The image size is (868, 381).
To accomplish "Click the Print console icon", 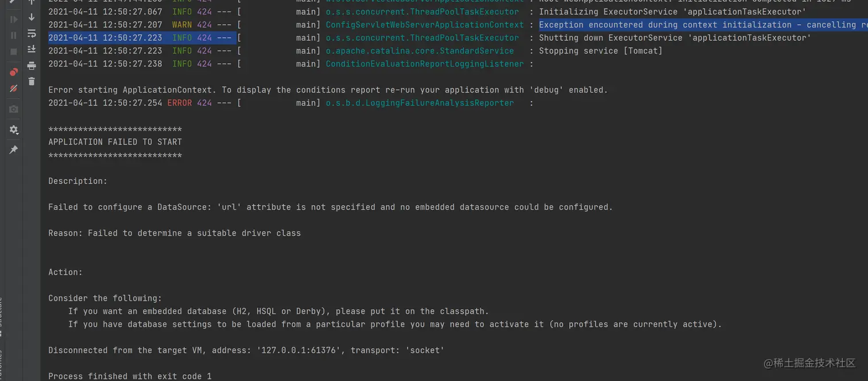I will point(32,66).
